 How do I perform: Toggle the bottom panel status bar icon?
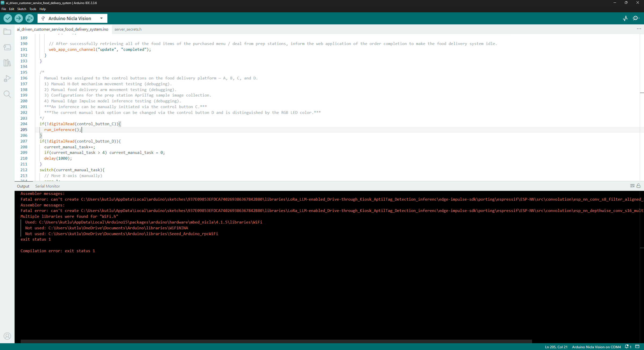pos(638,347)
